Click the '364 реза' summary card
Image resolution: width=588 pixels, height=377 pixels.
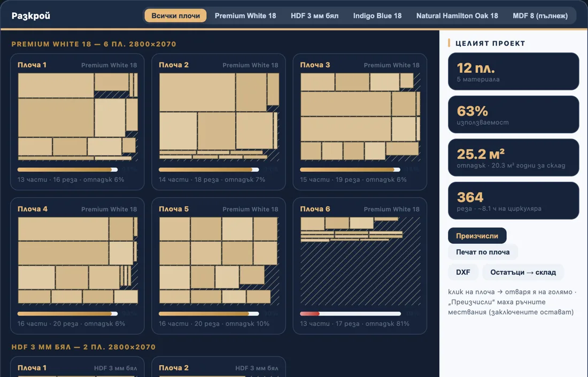click(x=513, y=201)
